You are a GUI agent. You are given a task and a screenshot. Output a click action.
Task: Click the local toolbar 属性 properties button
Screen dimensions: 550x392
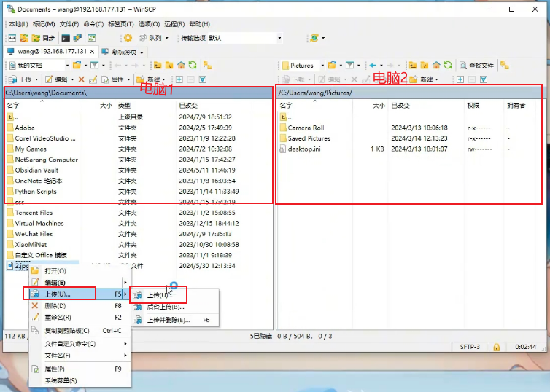click(x=112, y=79)
